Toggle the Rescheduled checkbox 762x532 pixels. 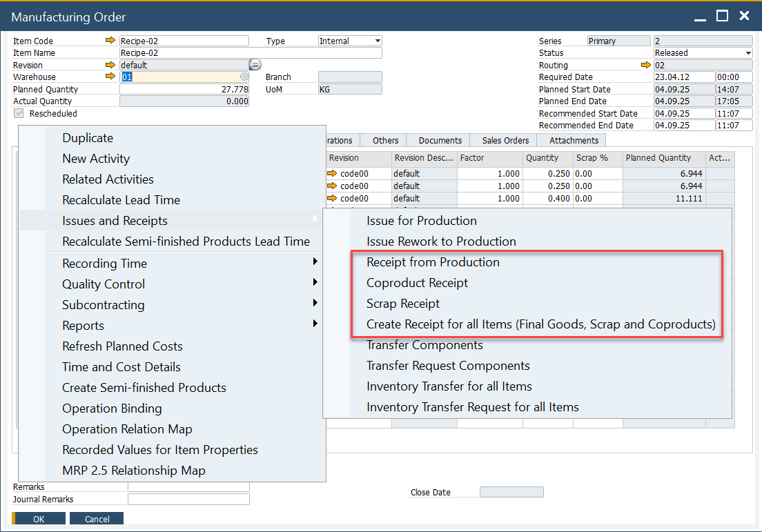19,113
